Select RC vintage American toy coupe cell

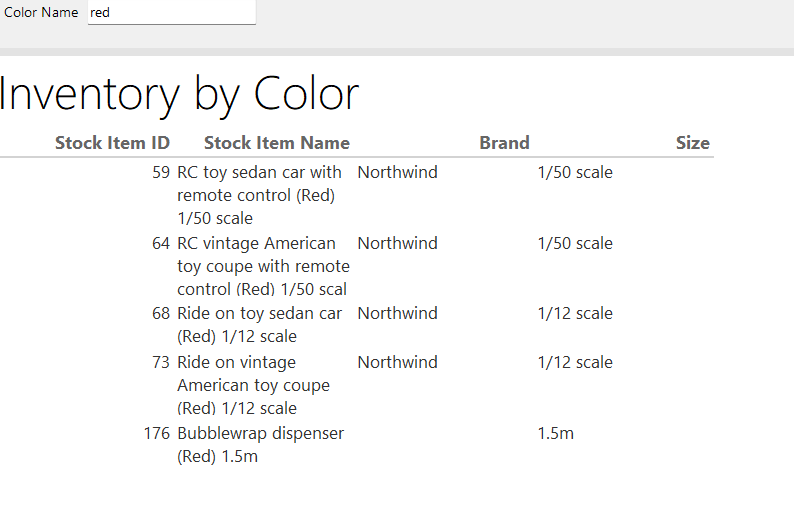(x=263, y=266)
